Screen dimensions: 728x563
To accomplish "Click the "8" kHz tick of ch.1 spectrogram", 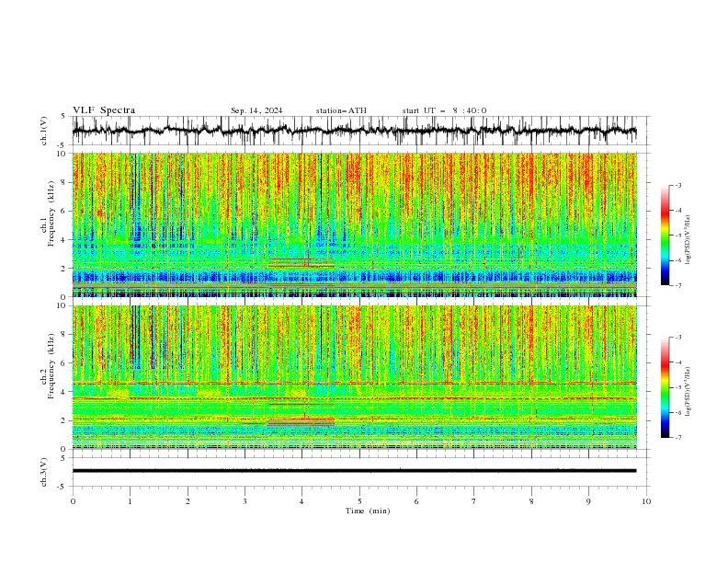I will (x=64, y=182).
